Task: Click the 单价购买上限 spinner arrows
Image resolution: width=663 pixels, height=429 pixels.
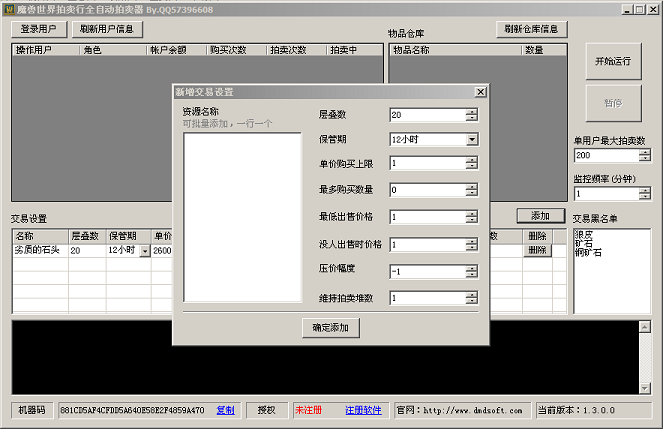Action: click(x=472, y=163)
